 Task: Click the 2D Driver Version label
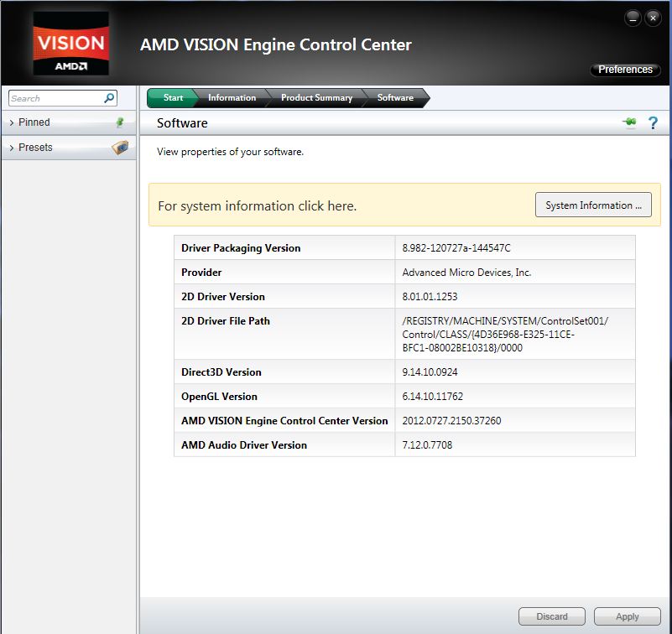tap(223, 296)
